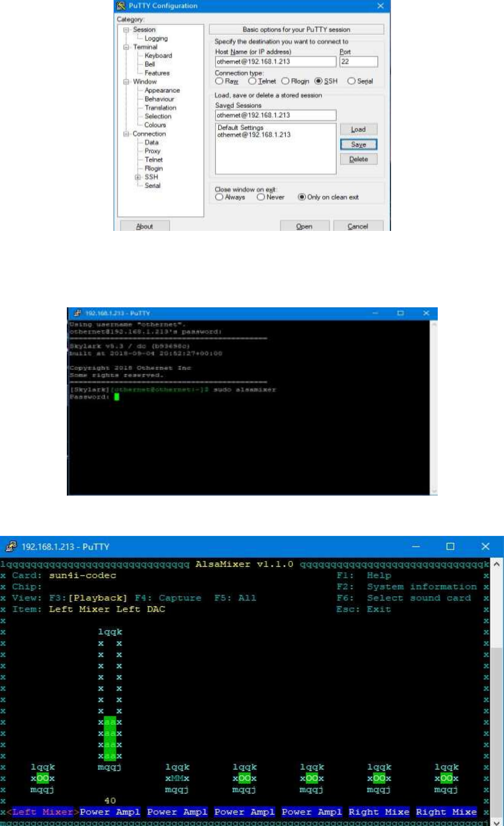The height and width of the screenshot is (826, 504).
Task: Click the muted MM channel indicator
Action: click(177, 780)
